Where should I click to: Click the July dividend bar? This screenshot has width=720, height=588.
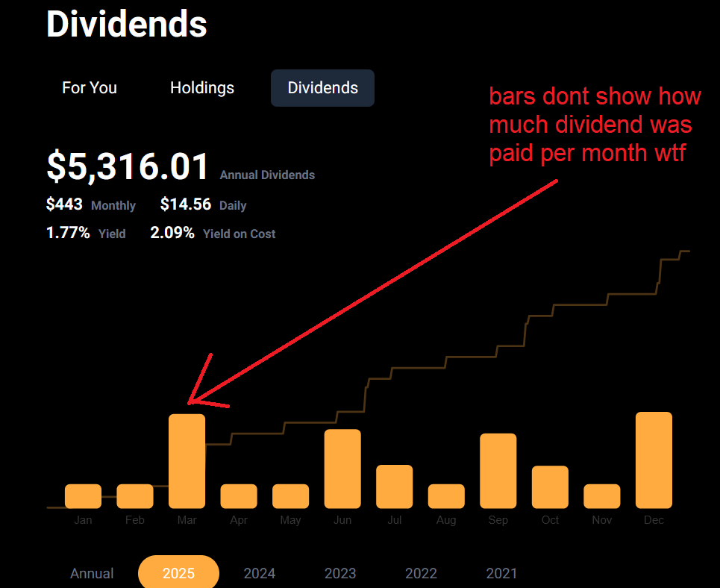click(395, 487)
